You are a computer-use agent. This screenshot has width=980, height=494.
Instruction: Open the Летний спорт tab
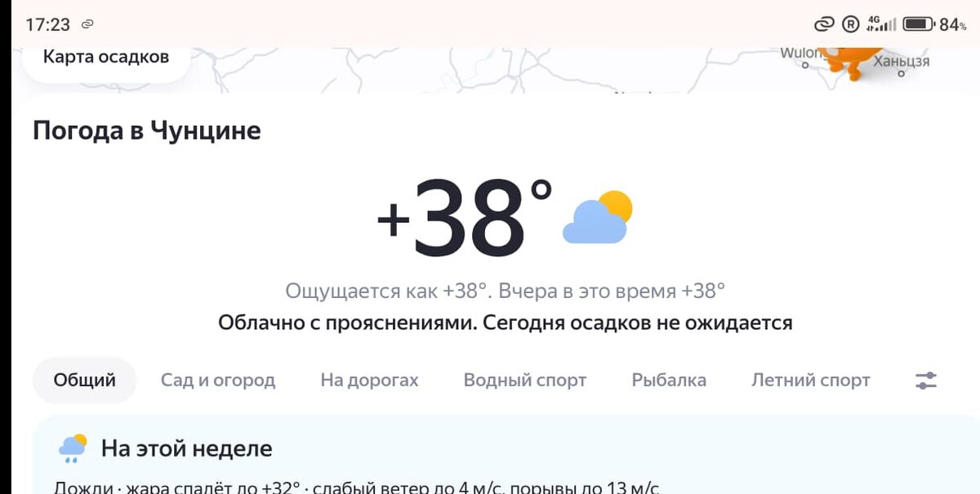(812, 379)
